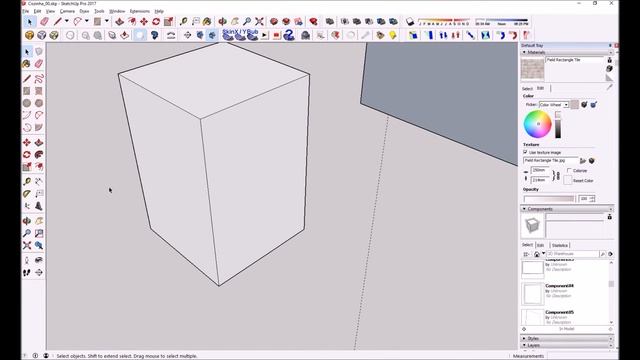Image resolution: width=640 pixels, height=360 pixels.
Task: Activate the Orbit tool in top toolbar
Action: point(222,22)
